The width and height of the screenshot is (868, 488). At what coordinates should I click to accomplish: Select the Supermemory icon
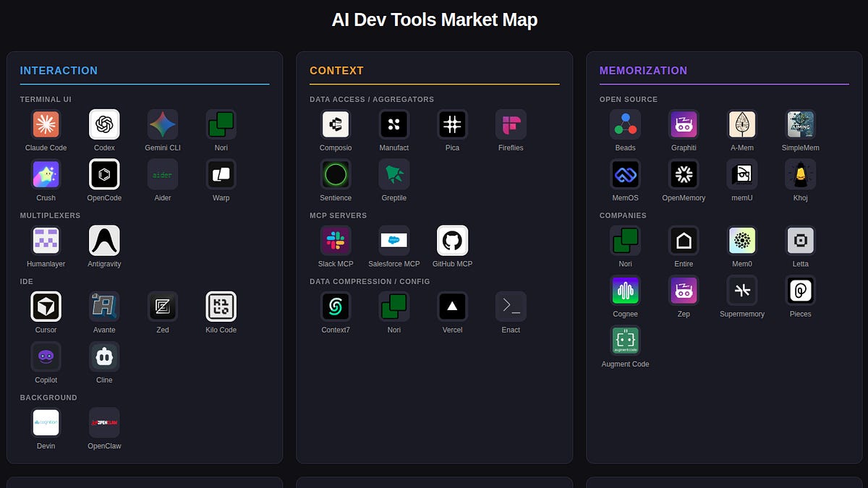(741, 291)
